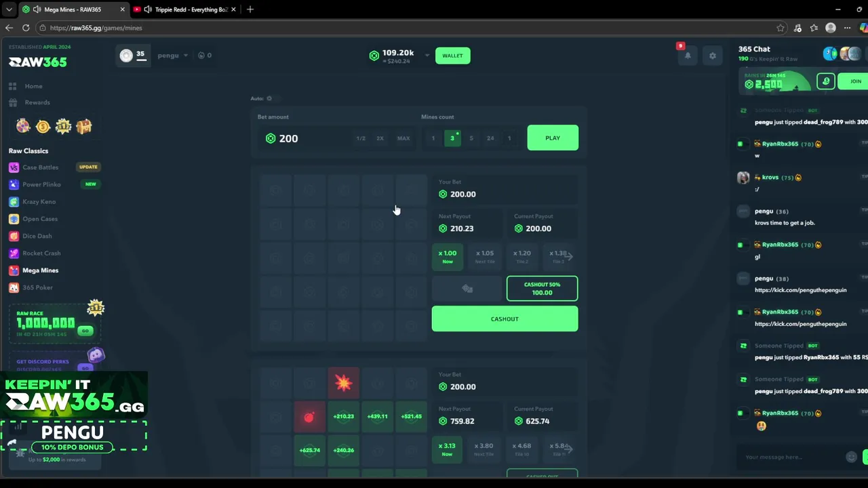The image size is (868, 488).
Task: Expand the balance currency dropdown arrow
Action: (x=427, y=56)
